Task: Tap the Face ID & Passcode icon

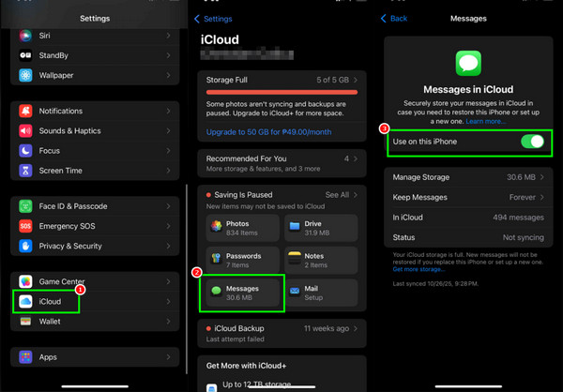Action: [25, 206]
